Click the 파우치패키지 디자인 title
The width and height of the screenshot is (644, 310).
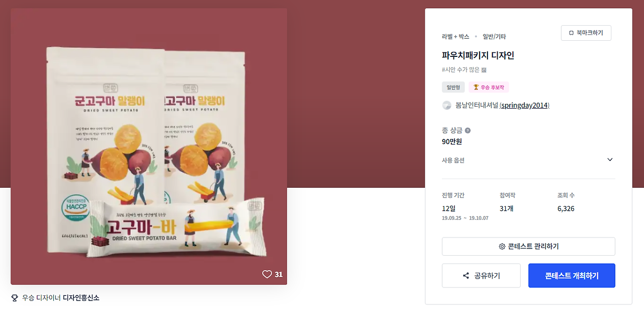(x=478, y=56)
